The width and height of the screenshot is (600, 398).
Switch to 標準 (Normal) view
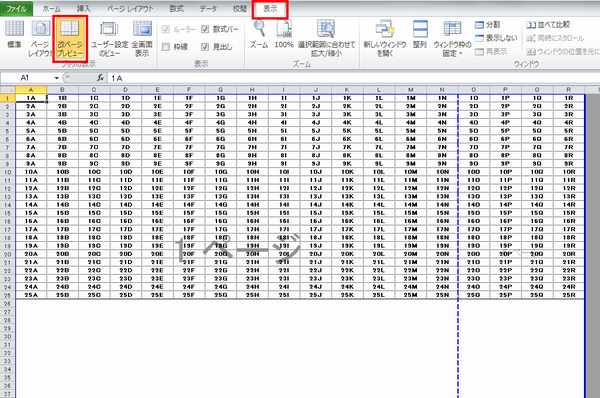point(14,35)
